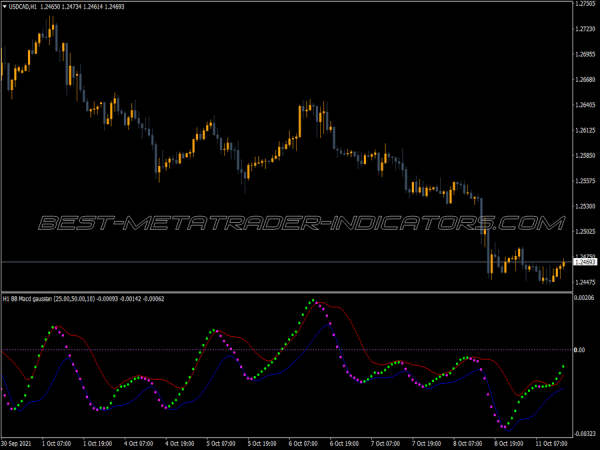The image size is (600, 450).
Task: Click the 1.26680 price scale label
Action: [585, 80]
